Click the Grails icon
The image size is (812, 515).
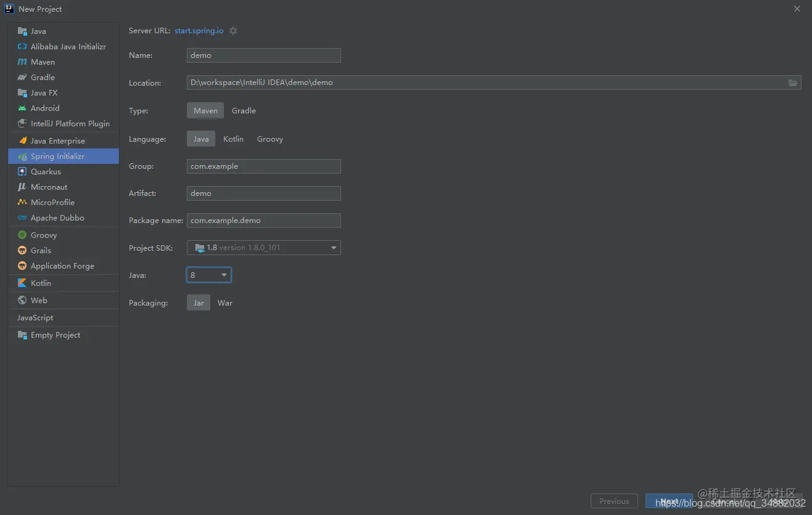tap(22, 250)
